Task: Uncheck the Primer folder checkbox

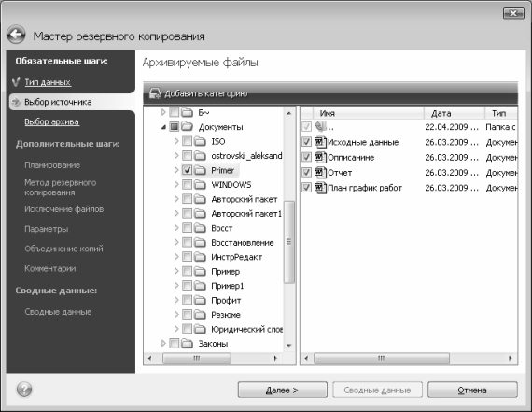Action: tap(187, 170)
